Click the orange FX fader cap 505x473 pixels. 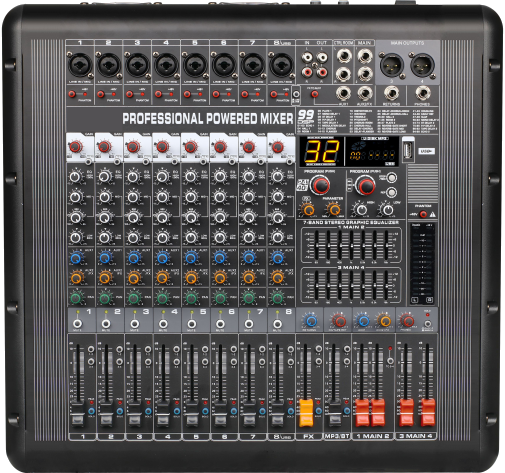306,413
